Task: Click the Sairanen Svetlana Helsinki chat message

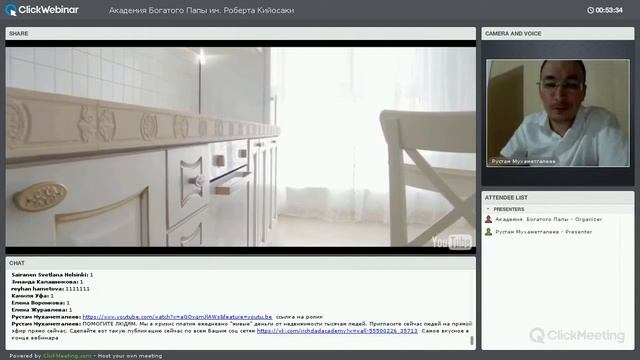Action: [x=52, y=275]
